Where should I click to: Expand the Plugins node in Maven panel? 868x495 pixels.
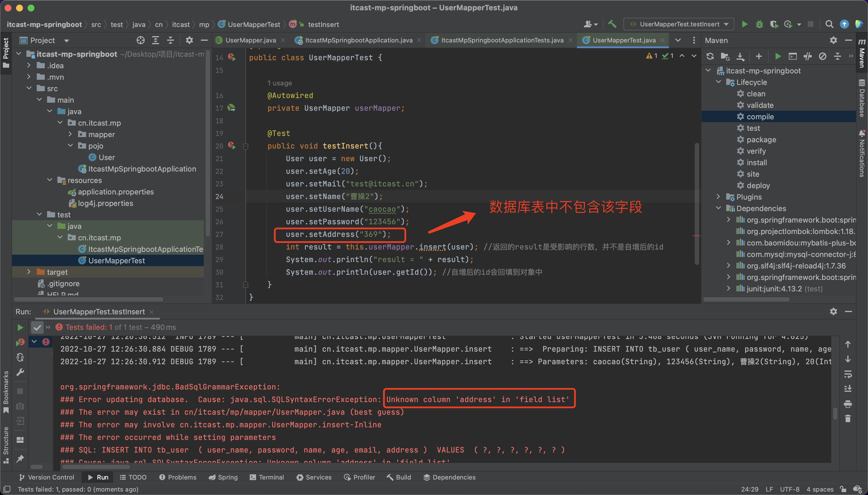(718, 196)
